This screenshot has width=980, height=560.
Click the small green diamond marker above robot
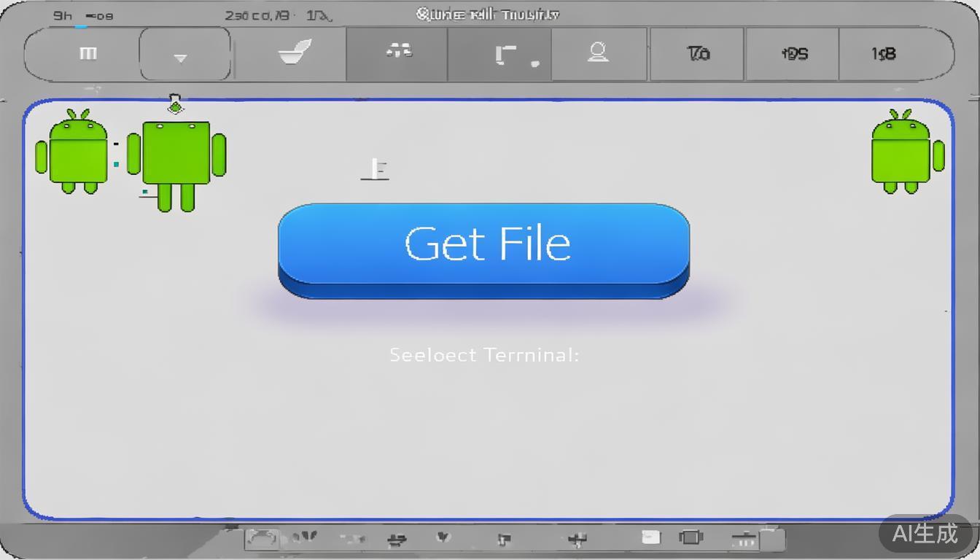coord(175,106)
